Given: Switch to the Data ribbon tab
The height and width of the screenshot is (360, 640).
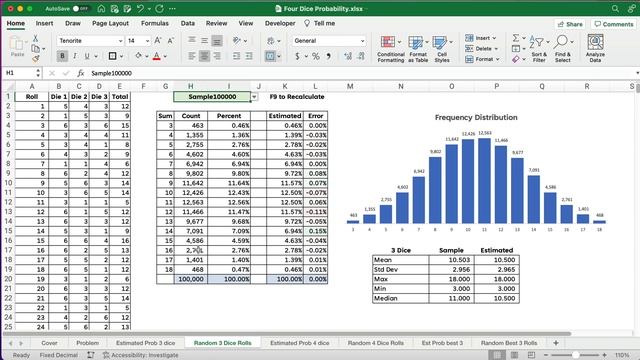Looking at the screenshot, I should point(188,23).
